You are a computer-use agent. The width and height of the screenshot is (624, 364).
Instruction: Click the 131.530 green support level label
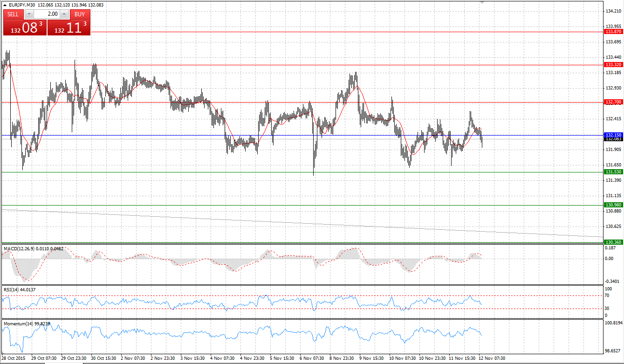pos(613,172)
